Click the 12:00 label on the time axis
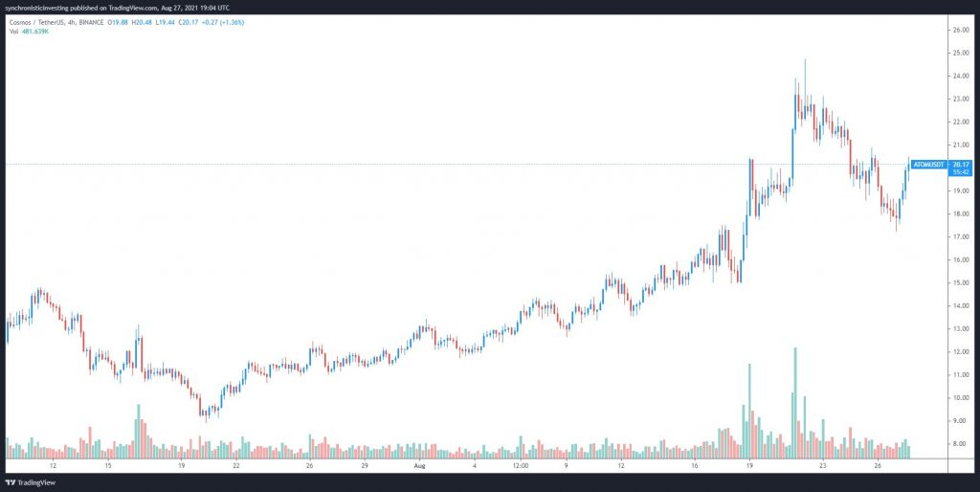 pyautogui.click(x=520, y=466)
